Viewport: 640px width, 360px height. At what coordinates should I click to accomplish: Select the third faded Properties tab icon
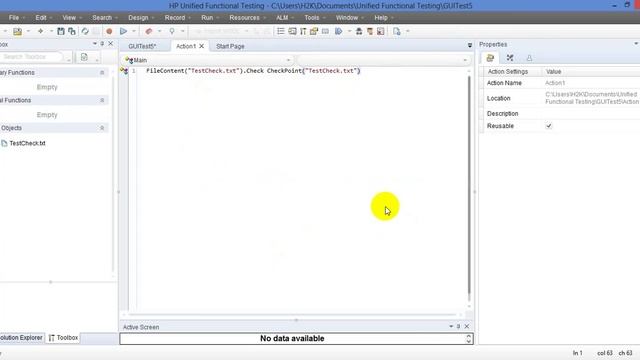pyautogui.click(x=529, y=58)
